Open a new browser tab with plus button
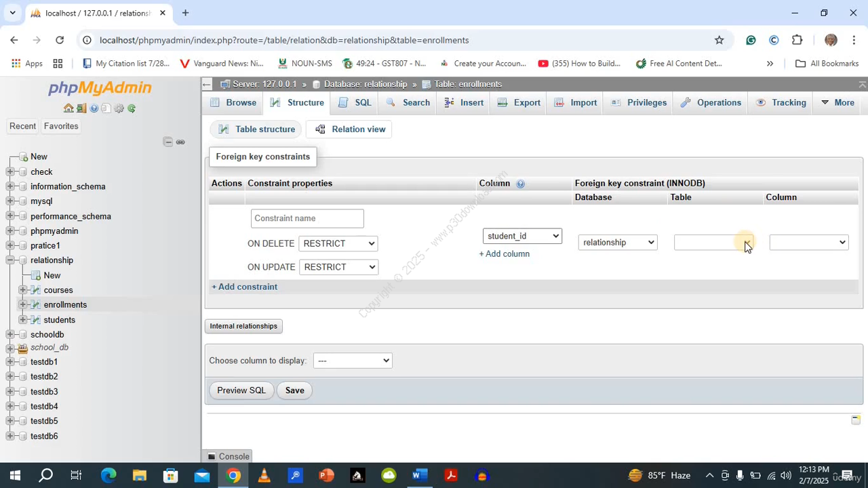The image size is (868, 488). 185,13
